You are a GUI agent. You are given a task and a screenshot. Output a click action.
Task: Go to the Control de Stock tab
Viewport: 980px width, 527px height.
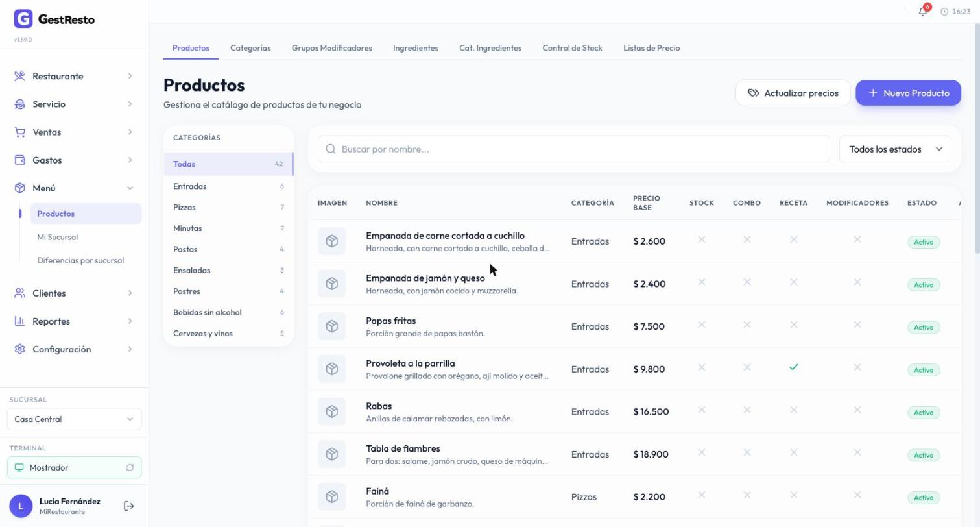coord(572,48)
